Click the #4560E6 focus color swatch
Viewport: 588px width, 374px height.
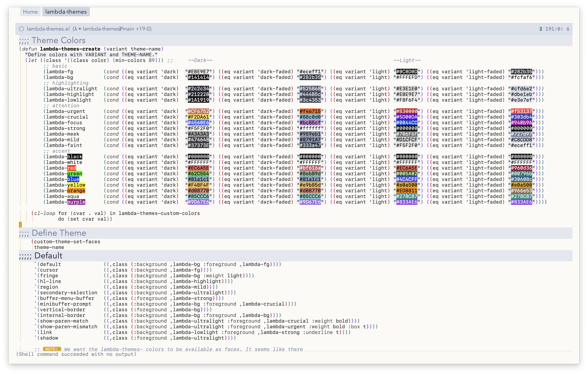pyautogui.click(x=198, y=123)
